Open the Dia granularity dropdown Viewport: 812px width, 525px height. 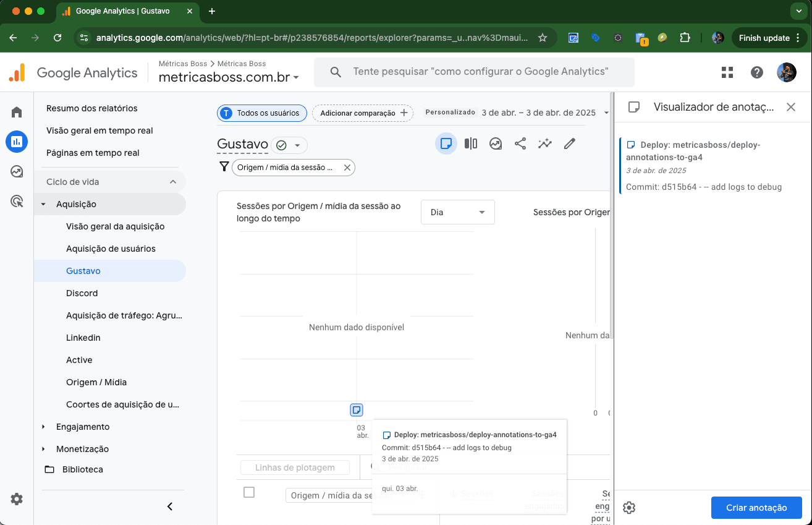[457, 211]
